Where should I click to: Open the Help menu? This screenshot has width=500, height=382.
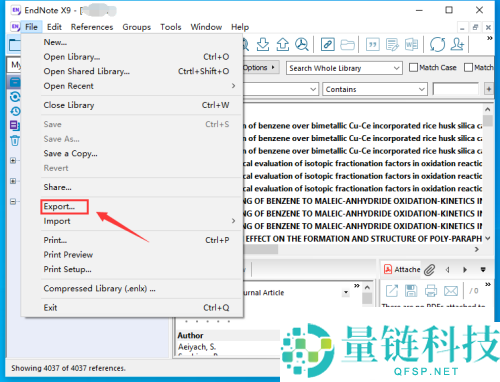point(240,27)
